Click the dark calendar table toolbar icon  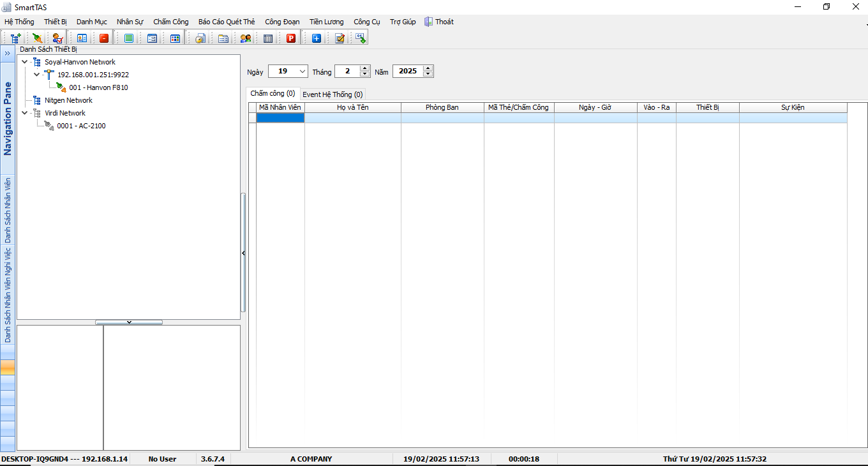tap(268, 38)
